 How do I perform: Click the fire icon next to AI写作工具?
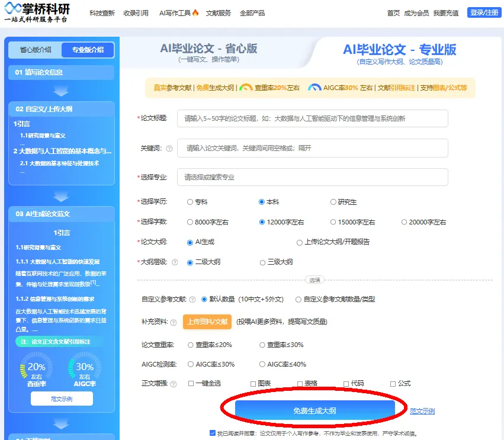195,13
